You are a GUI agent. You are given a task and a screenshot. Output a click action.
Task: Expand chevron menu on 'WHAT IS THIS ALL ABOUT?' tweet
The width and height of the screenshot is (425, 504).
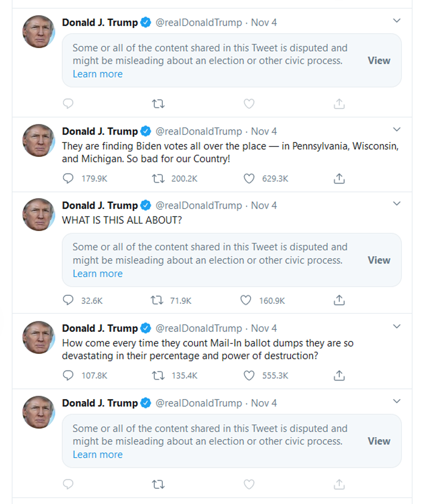pyautogui.click(x=397, y=204)
